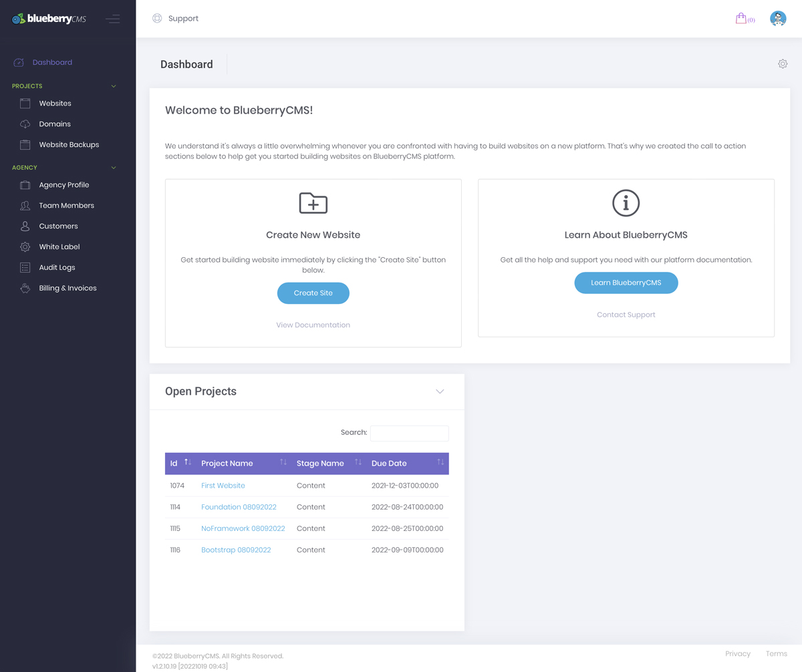Open the Support link in top bar
Viewport: 802px width, 672px height.
[183, 19]
